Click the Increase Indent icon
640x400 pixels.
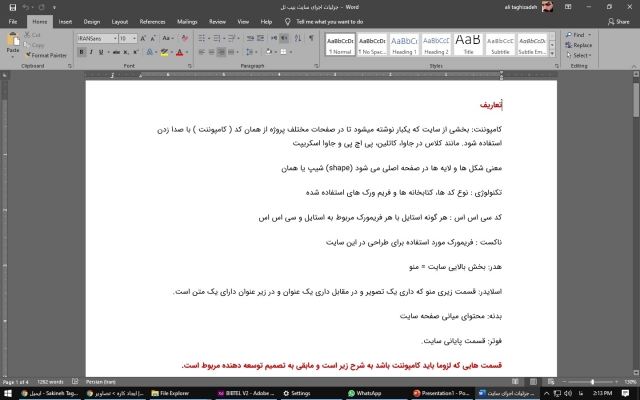pyautogui.click(x=260, y=38)
